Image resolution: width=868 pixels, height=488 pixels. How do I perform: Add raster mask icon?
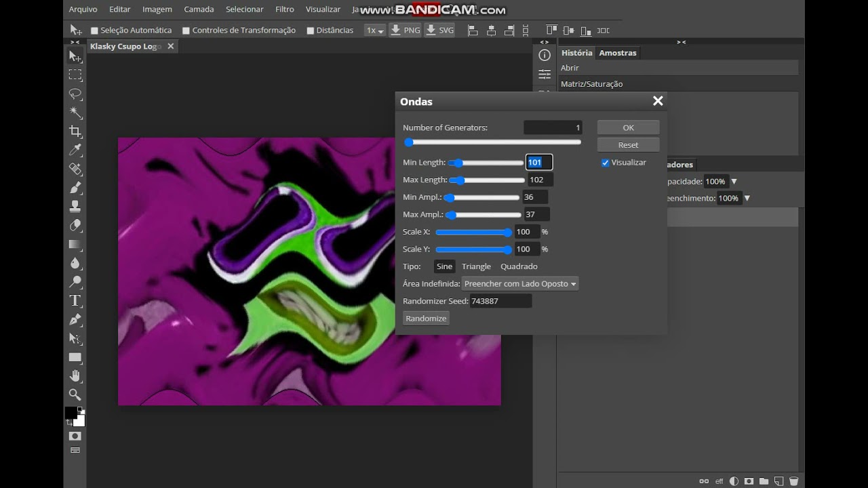coord(749,481)
